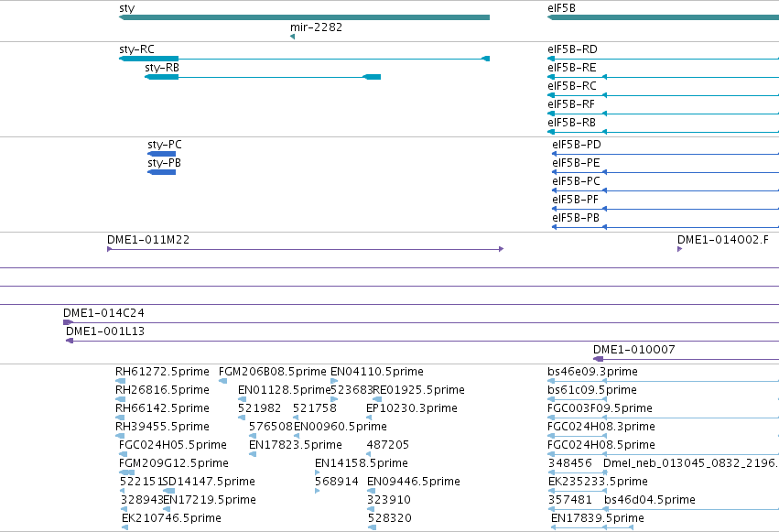Click EST FGM209G12.5prime
The height and width of the screenshot is (532, 779).
coord(173,464)
